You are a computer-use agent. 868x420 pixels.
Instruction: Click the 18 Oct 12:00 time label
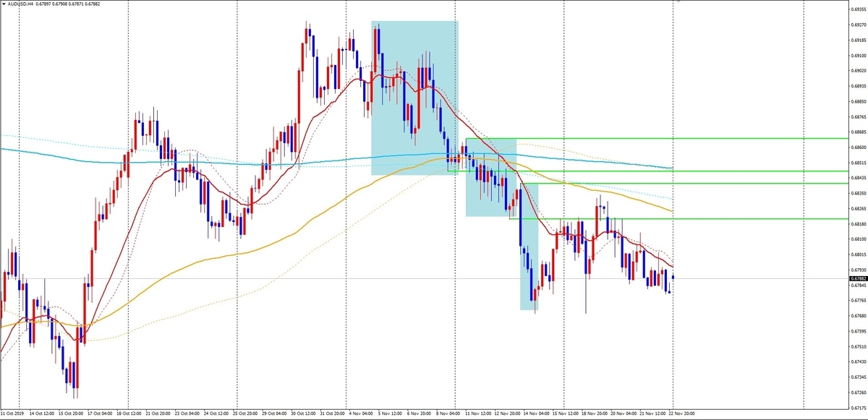(129, 414)
